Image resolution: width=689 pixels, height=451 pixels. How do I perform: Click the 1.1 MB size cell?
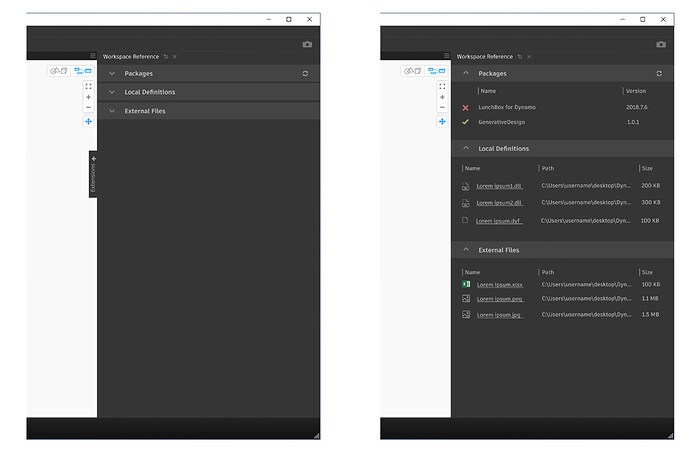650,298
